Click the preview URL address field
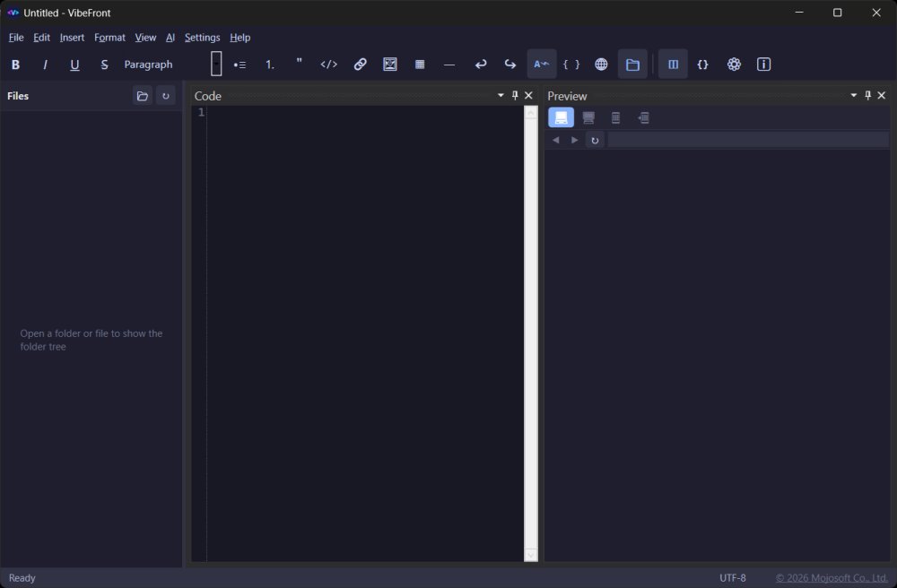Image resolution: width=897 pixels, height=588 pixels. [748, 140]
